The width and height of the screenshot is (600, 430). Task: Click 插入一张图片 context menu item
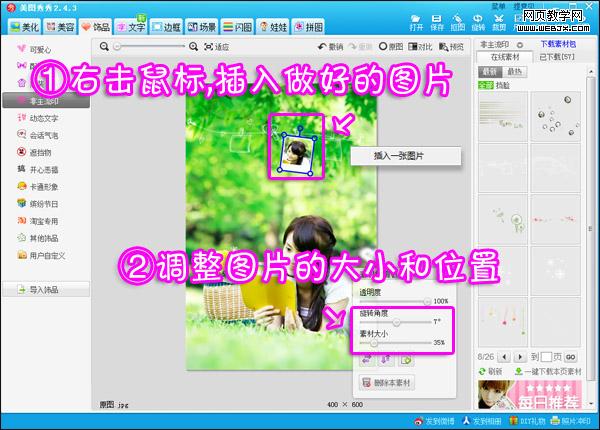coord(403,156)
